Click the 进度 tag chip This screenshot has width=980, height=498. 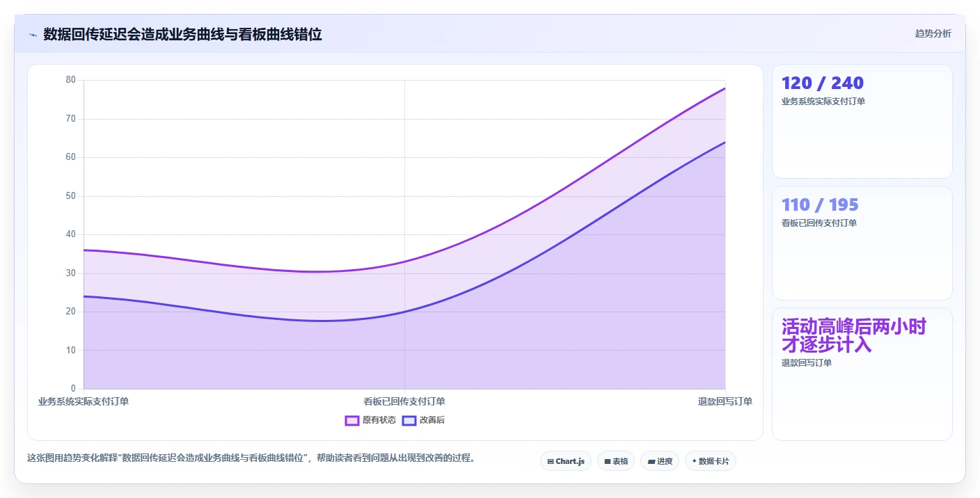point(660,461)
